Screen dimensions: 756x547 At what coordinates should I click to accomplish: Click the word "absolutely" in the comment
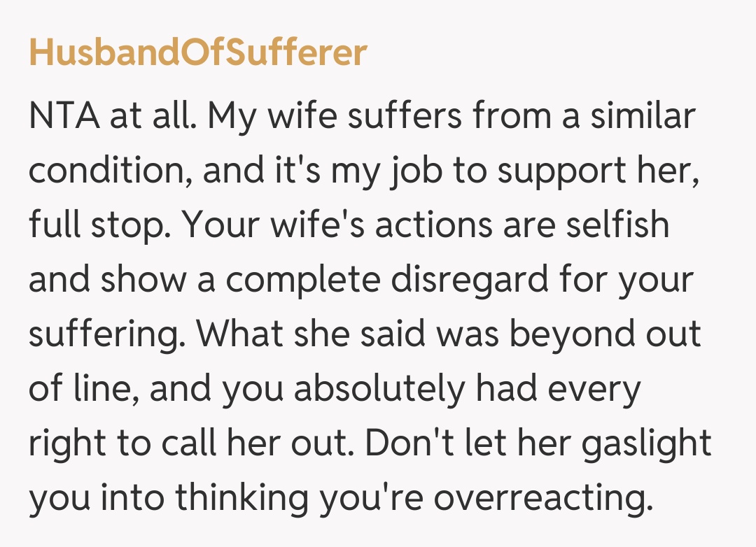click(x=378, y=389)
